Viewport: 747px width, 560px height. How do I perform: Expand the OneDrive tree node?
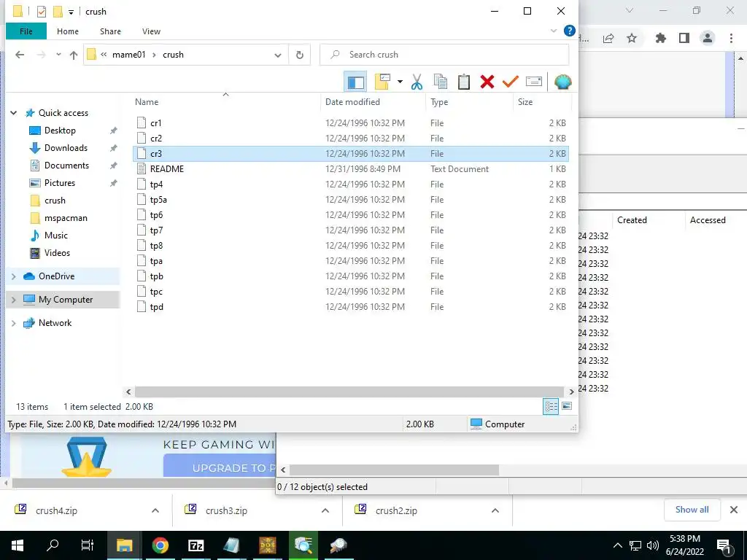click(14, 276)
